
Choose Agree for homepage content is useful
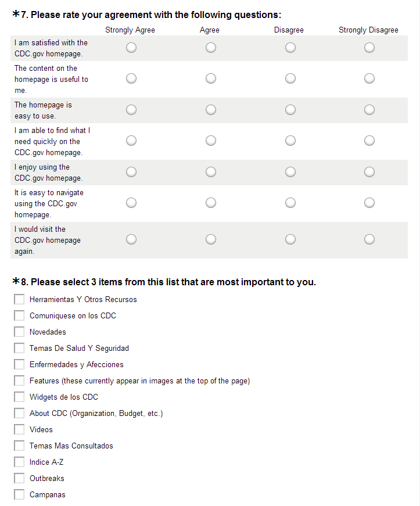211,78
